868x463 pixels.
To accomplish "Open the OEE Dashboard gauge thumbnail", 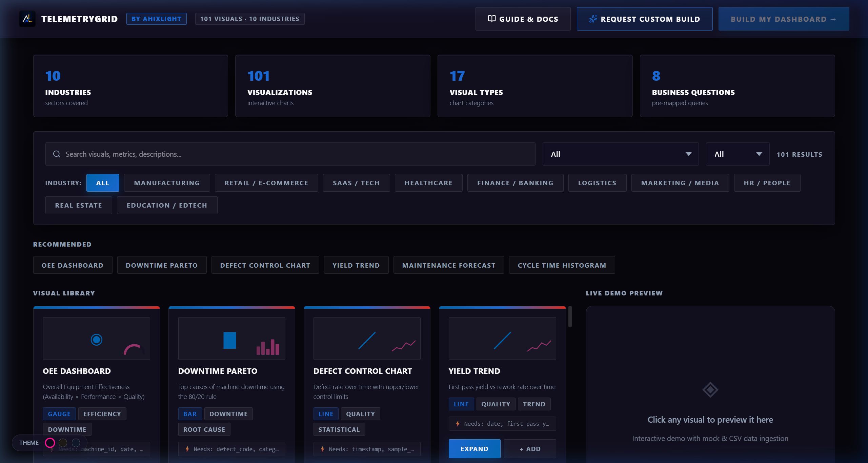I will (97, 339).
